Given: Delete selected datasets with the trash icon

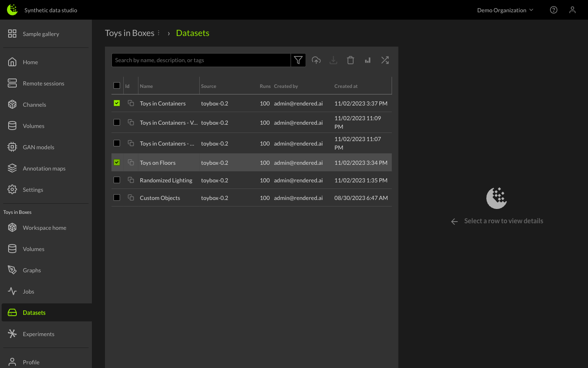Looking at the screenshot, I should [350, 60].
